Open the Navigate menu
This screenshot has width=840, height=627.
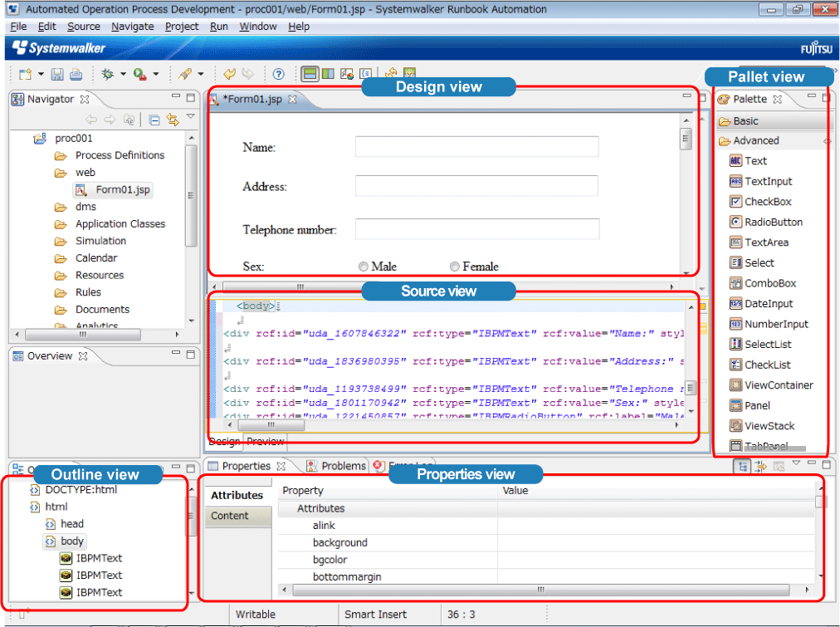132,27
